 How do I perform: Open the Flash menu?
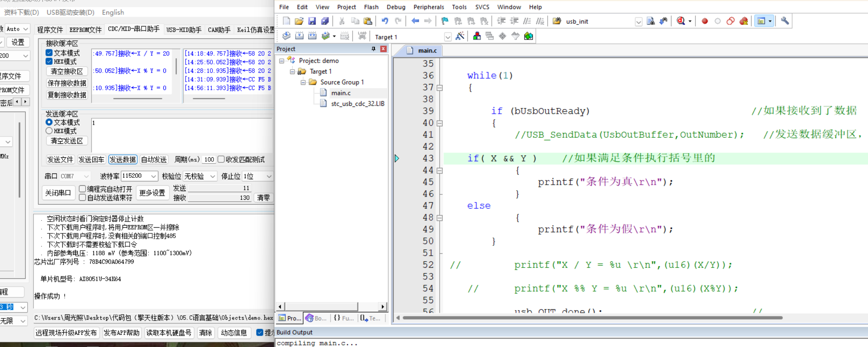tap(371, 7)
